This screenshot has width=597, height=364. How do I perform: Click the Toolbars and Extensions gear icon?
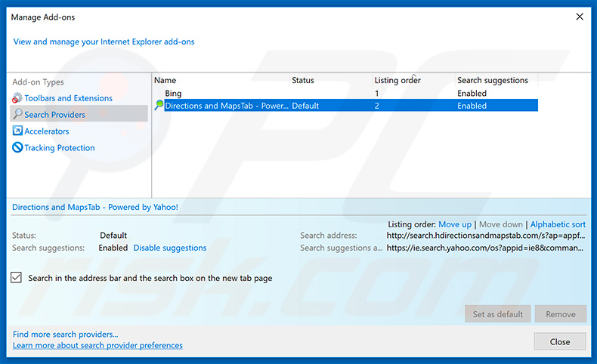17,98
